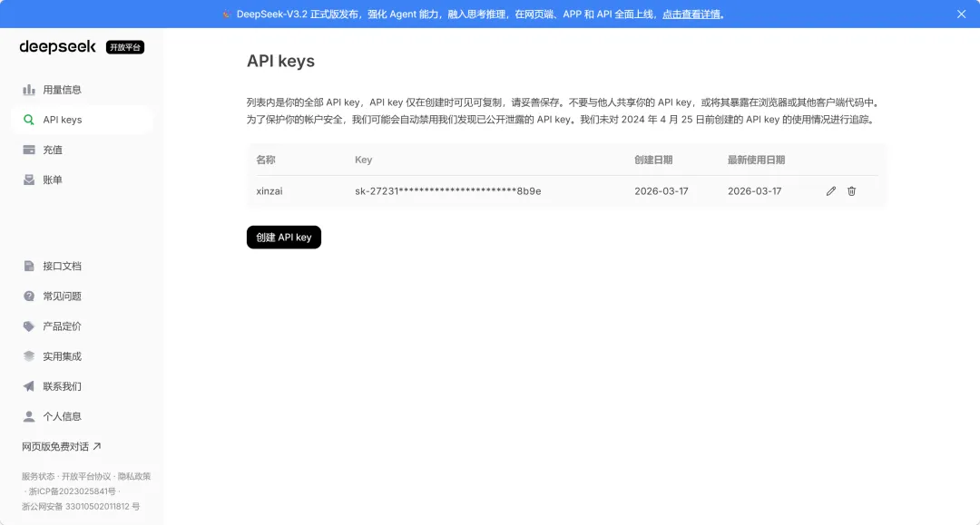
Task: Click the API keys magnifier icon
Action: (29, 120)
